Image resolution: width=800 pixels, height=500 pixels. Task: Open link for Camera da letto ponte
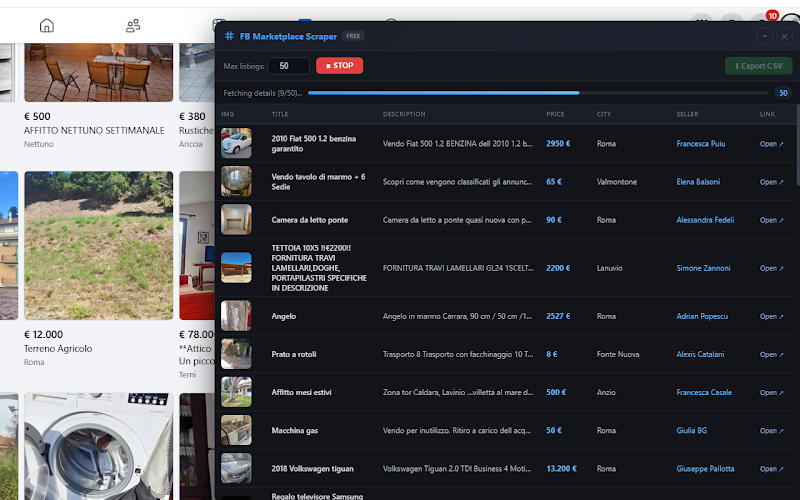coord(771,220)
